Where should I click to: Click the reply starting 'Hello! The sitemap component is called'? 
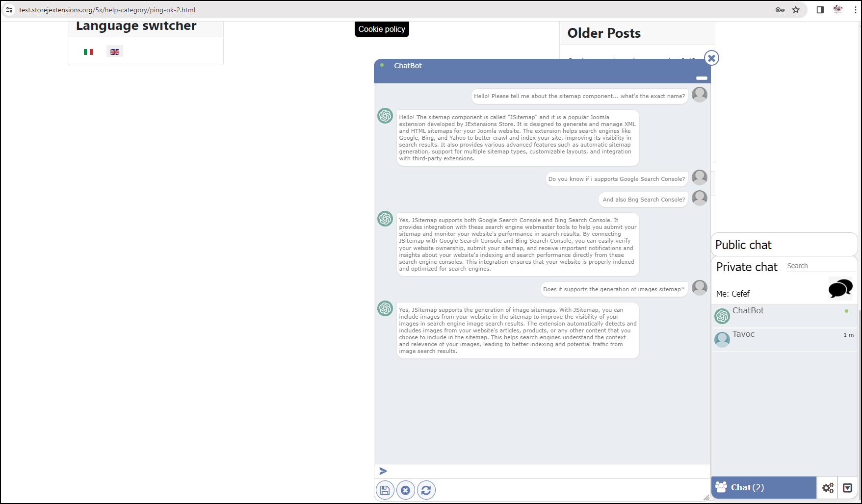click(x=518, y=138)
